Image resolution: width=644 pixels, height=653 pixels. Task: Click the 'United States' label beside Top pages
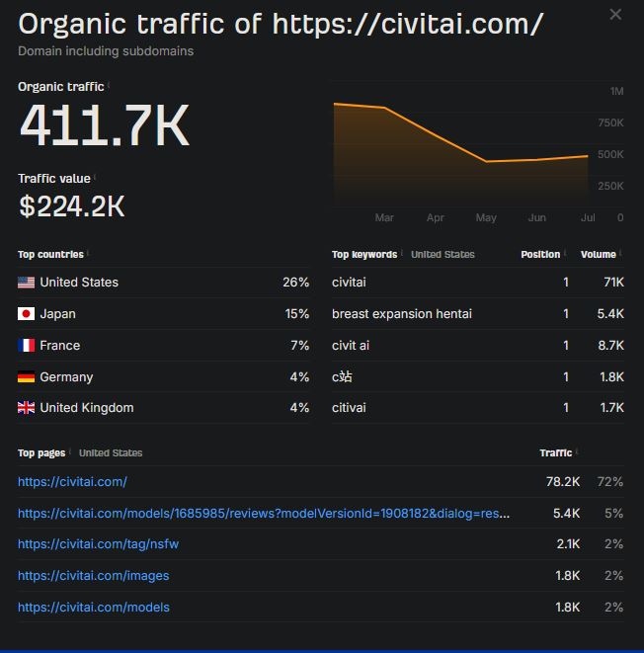click(111, 453)
